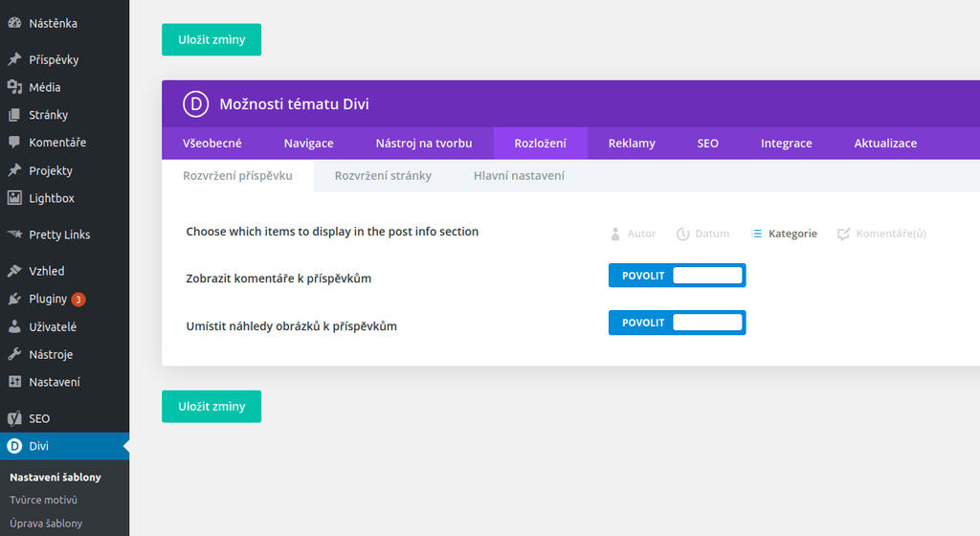Click the Uživatelé person icon
Screen dimensions: 980x536
pyautogui.click(x=14, y=326)
